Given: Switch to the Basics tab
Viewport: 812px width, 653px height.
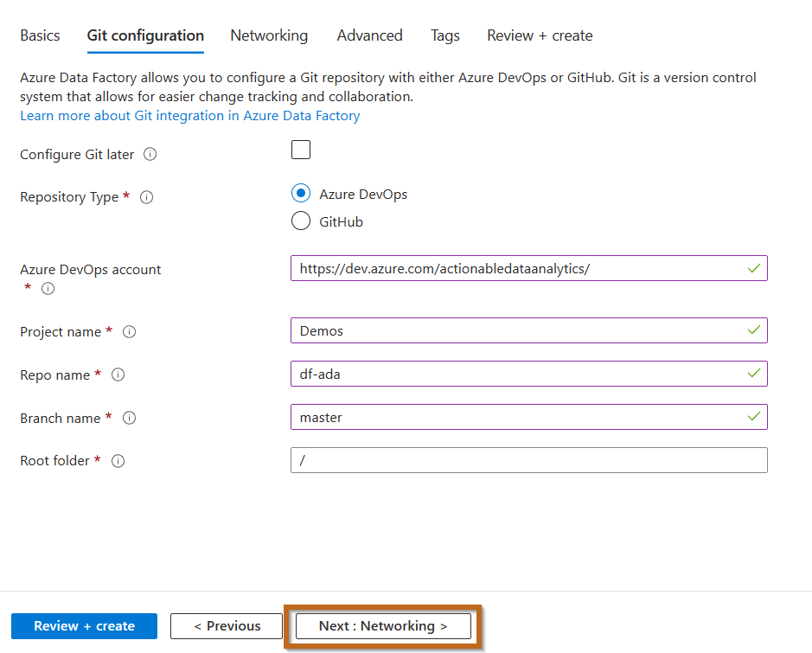Looking at the screenshot, I should point(40,35).
